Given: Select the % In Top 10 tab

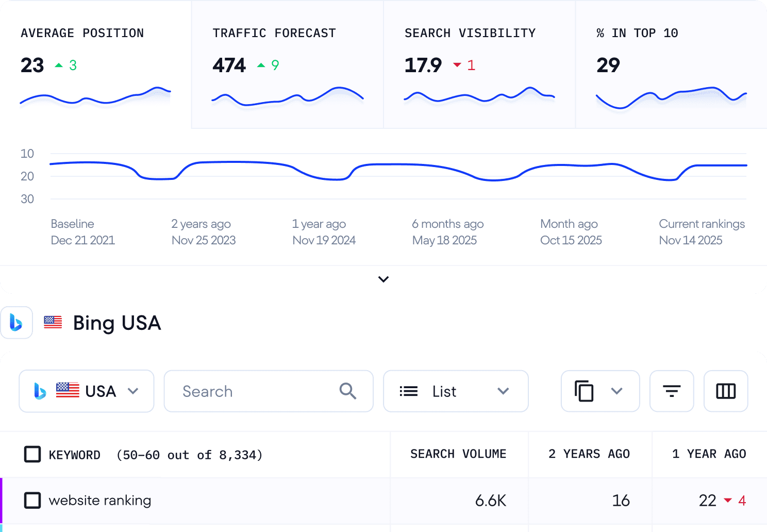Looking at the screenshot, I should coord(671,64).
